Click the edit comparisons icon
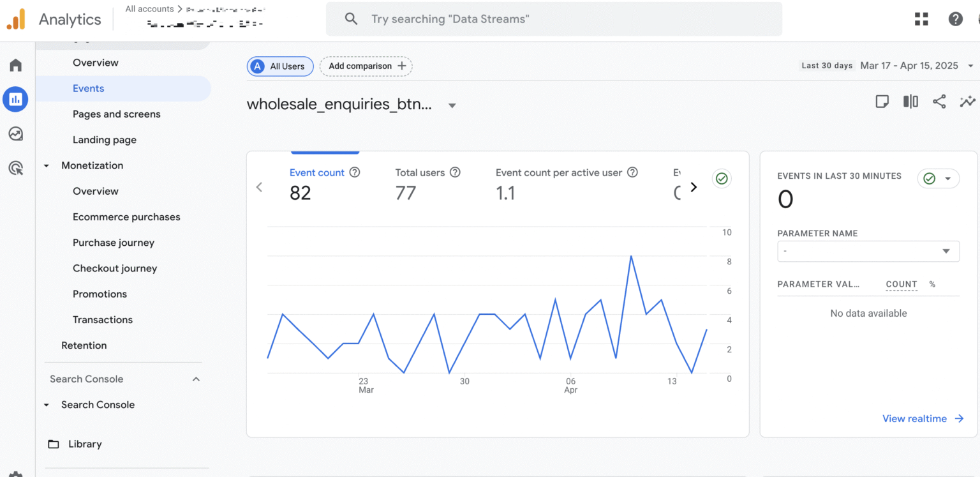Viewport: 980px width, 477px height. click(910, 102)
